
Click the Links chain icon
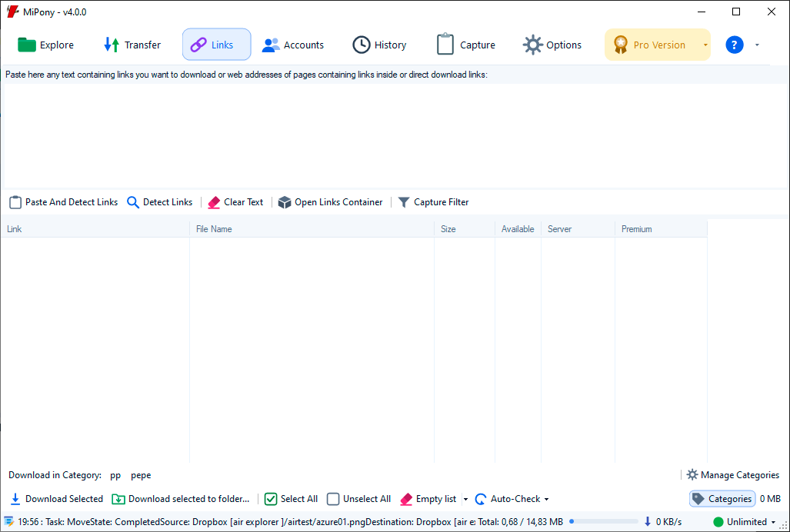click(198, 45)
